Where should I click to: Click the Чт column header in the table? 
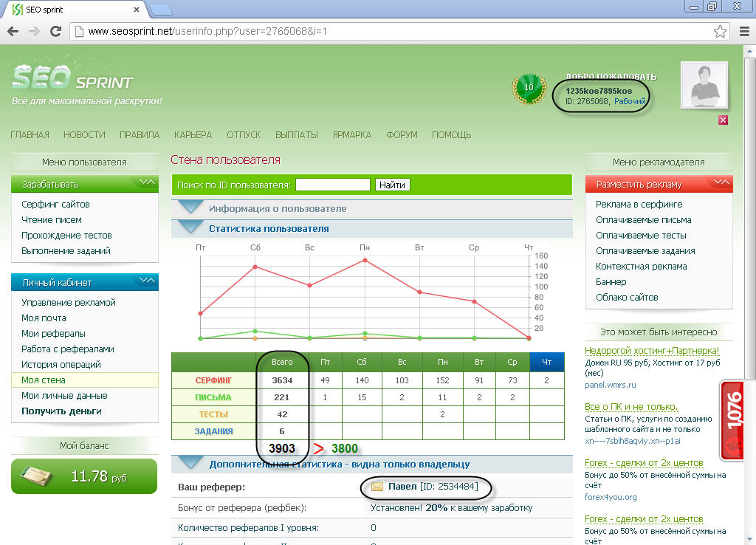click(x=547, y=362)
